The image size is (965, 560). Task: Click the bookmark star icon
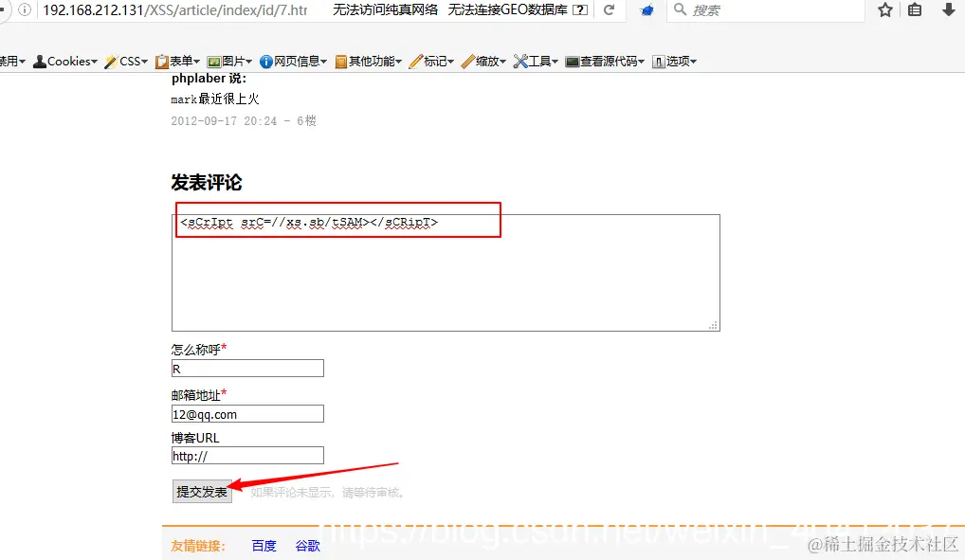(885, 10)
